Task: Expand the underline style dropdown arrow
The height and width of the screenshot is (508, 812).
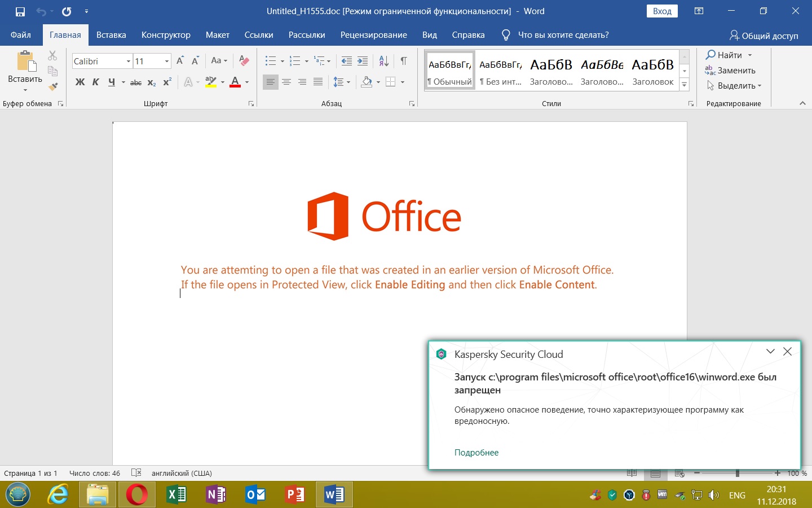Action: point(123,82)
